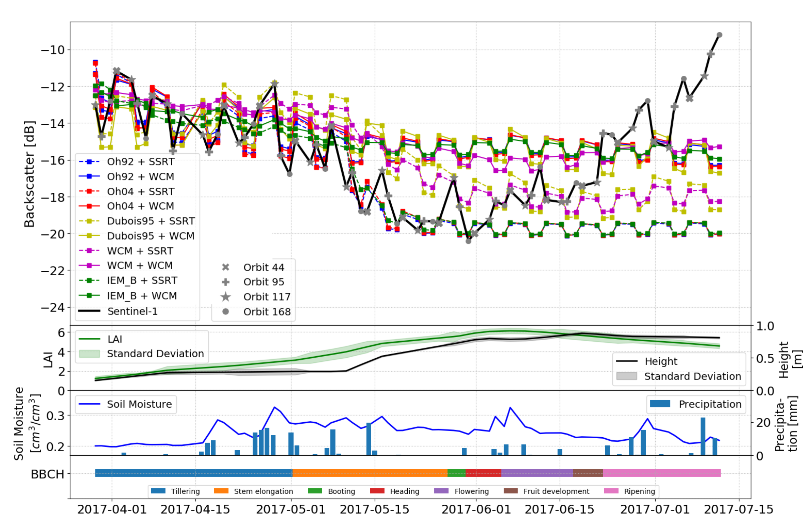Click the 2017-06-01 x-axis date label
This screenshot has height=527, width=812.
coord(476,509)
